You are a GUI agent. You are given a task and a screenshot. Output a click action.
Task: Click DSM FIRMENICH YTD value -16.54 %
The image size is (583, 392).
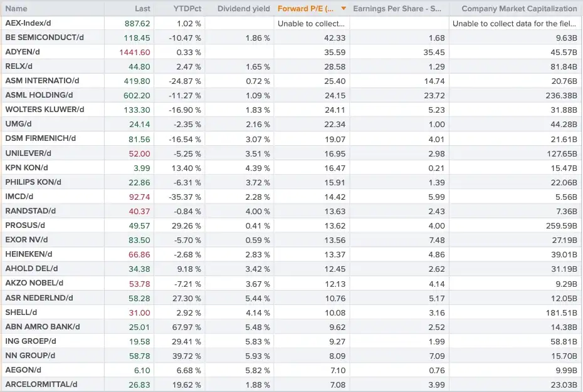(x=185, y=139)
